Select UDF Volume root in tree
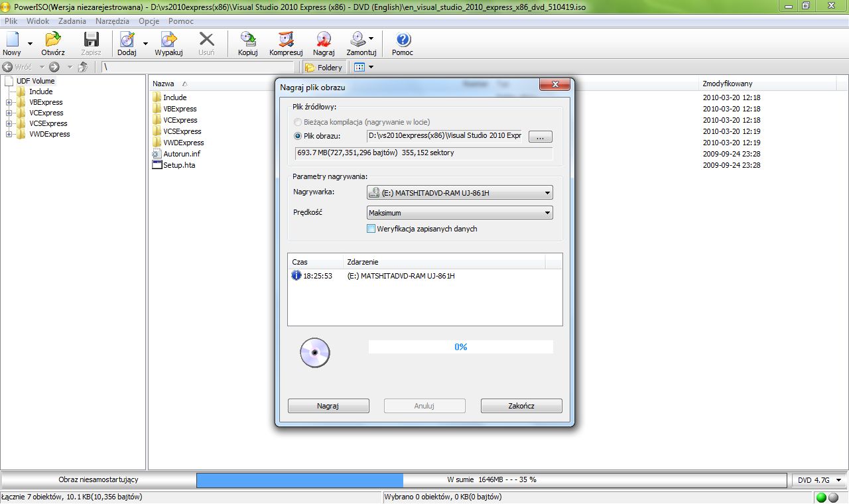The width and height of the screenshot is (849, 504). [x=36, y=81]
